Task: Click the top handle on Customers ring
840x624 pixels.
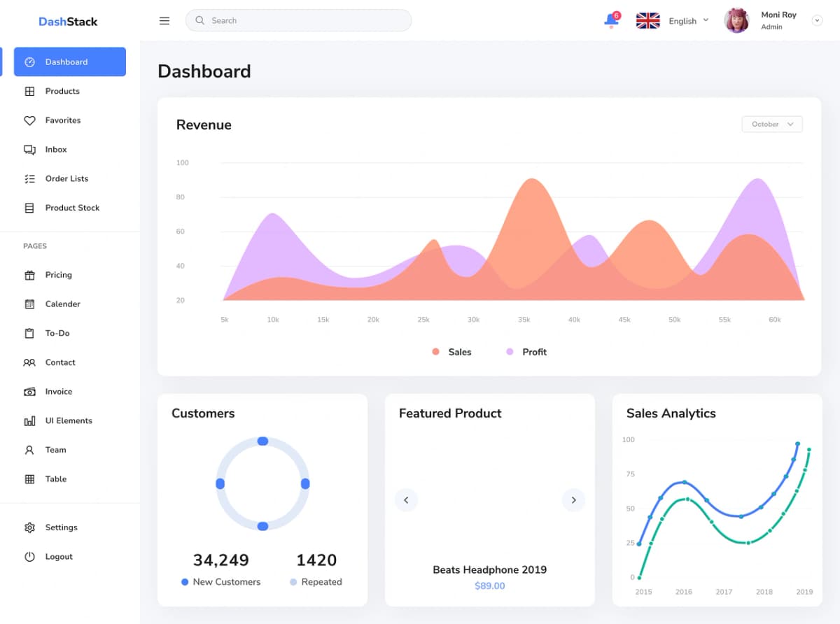Action: 262,441
